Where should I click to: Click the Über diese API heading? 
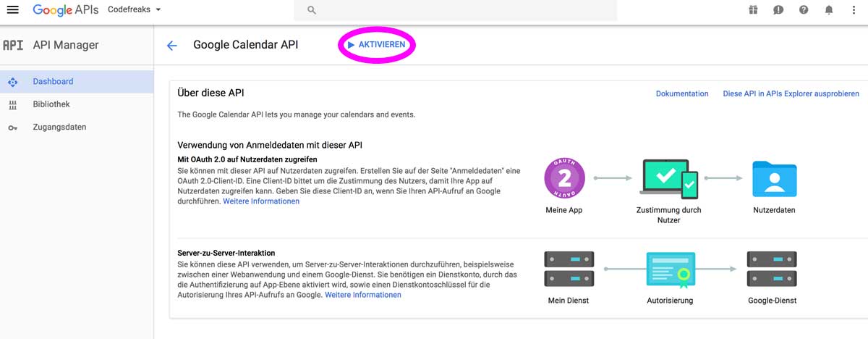[x=210, y=93]
